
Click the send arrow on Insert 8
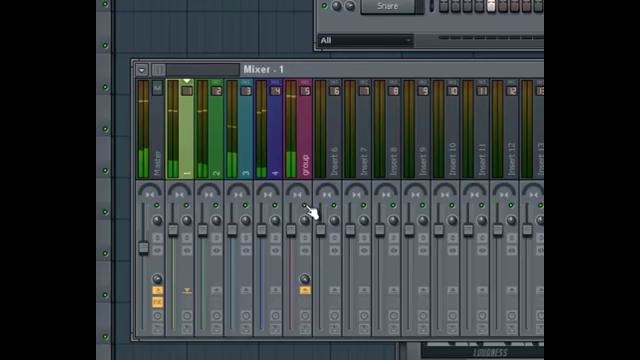click(x=393, y=290)
